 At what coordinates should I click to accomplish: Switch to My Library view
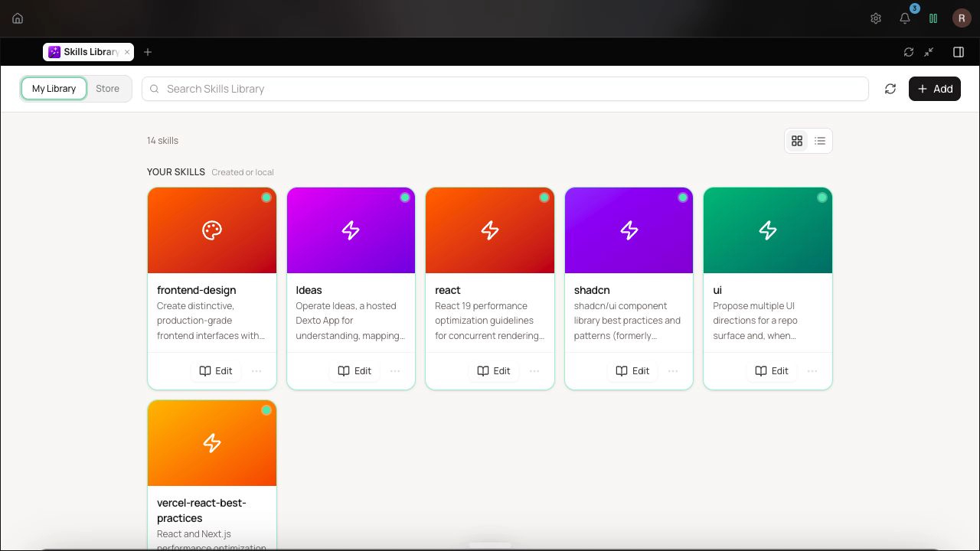click(x=54, y=89)
